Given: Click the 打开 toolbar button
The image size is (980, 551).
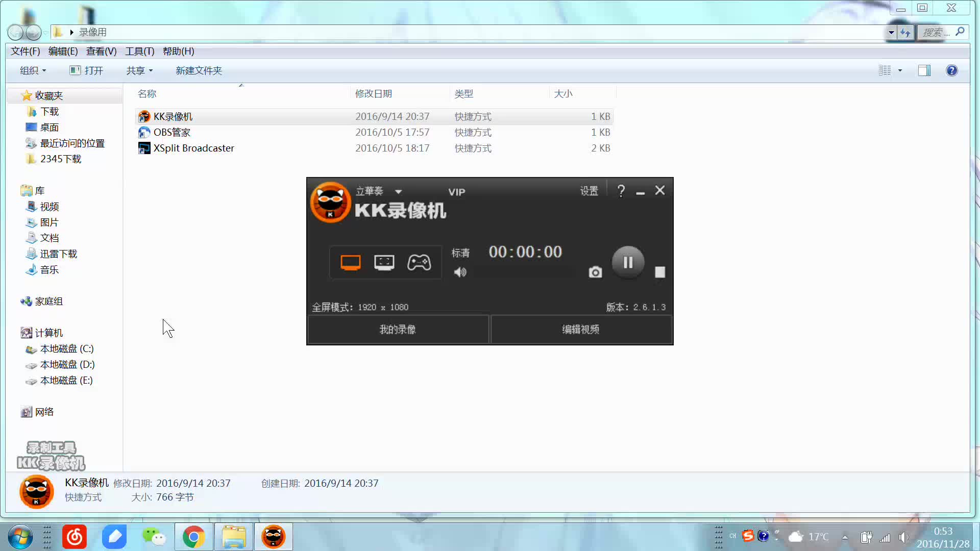Looking at the screenshot, I should tap(86, 70).
